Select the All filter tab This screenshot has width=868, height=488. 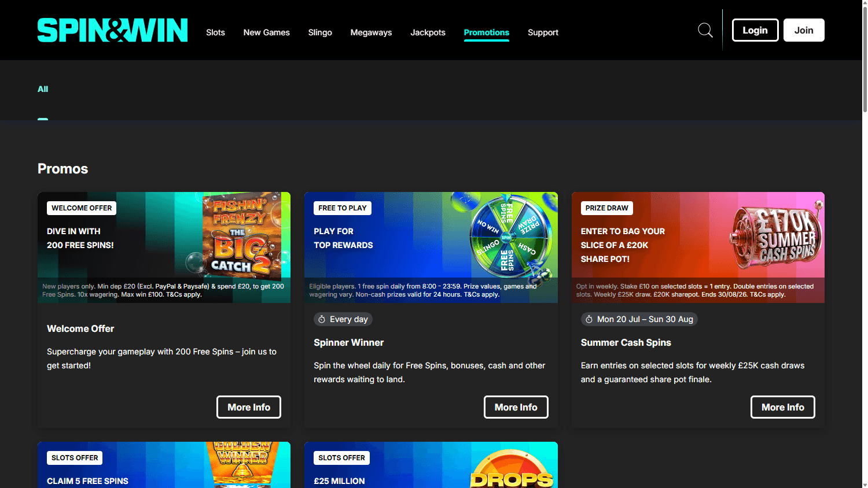click(x=43, y=89)
